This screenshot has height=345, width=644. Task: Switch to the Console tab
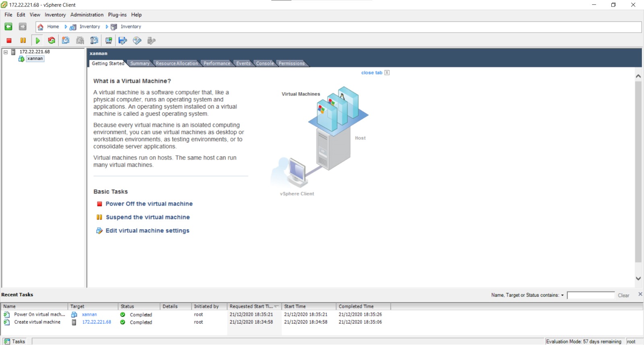tap(265, 64)
